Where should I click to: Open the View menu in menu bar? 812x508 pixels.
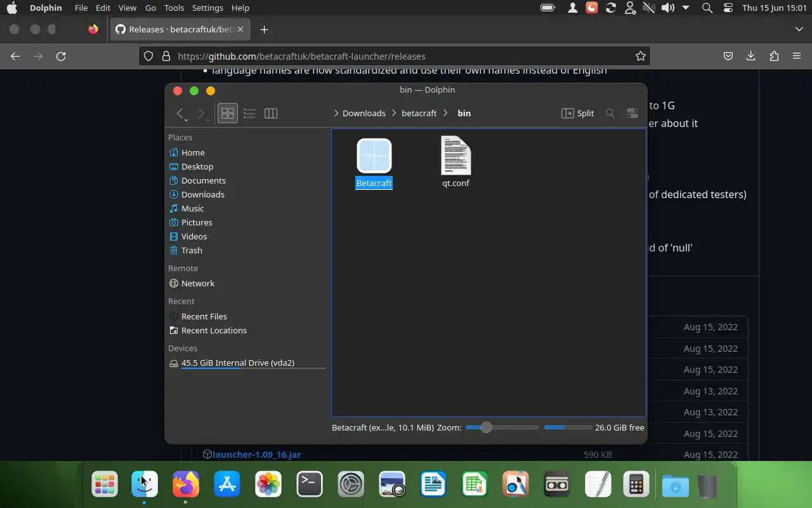(128, 8)
